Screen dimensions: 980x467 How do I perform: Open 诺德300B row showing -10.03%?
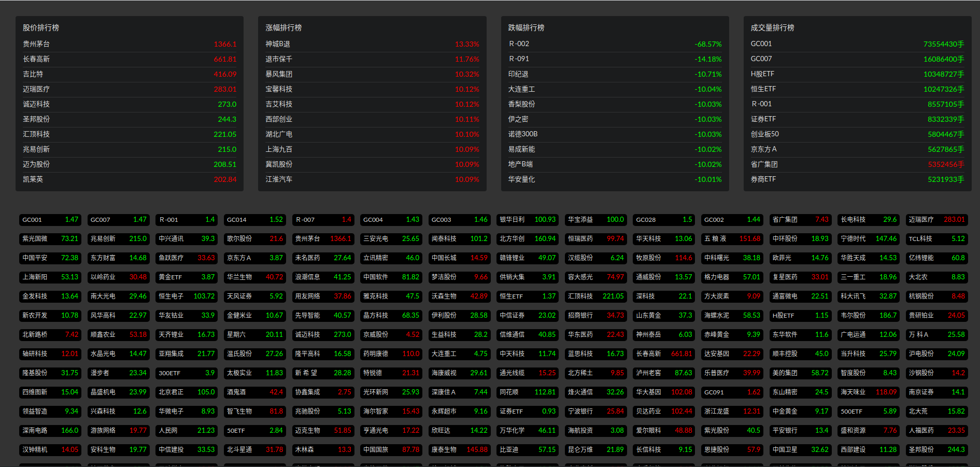tap(615, 134)
